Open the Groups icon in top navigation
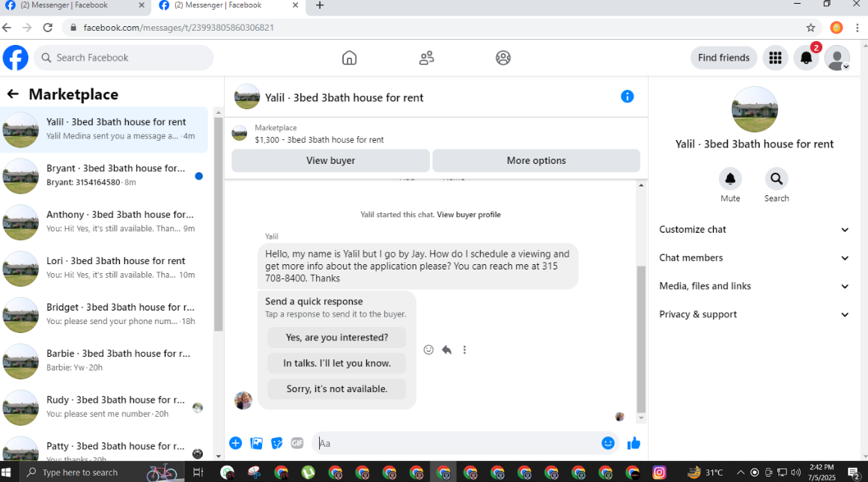Viewport: 868px width, 482px height. [x=503, y=58]
